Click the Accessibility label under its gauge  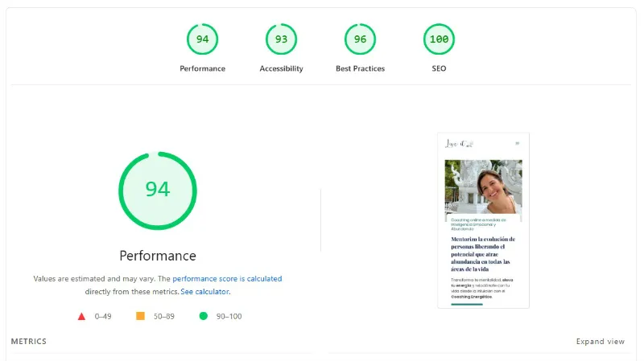click(281, 68)
